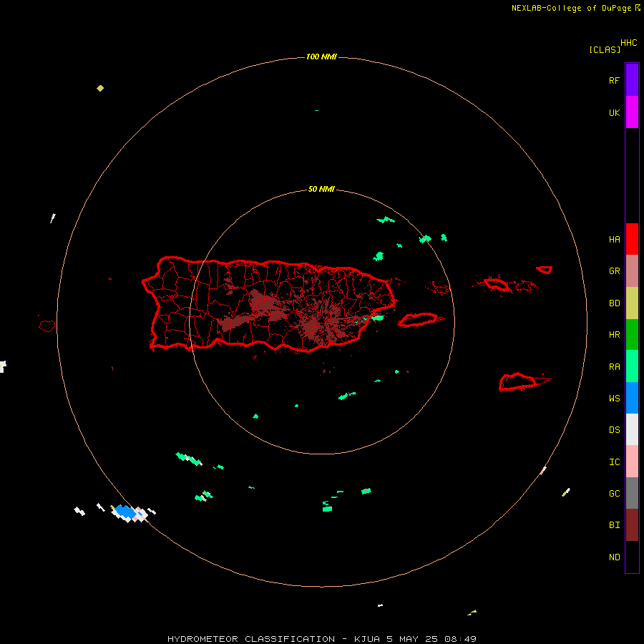Image resolution: width=644 pixels, height=644 pixels.
Task: Click the HHC product code label
Action: point(628,43)
